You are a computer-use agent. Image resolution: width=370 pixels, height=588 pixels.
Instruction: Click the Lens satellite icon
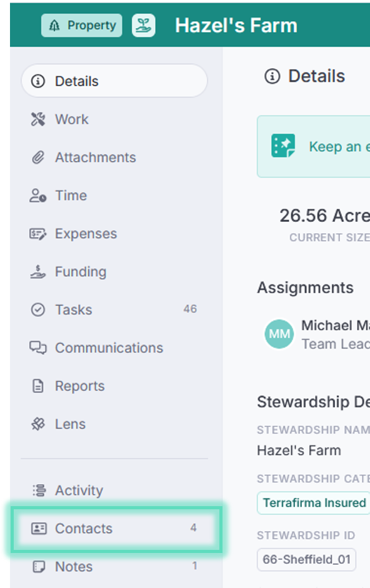tap(38, 424)
